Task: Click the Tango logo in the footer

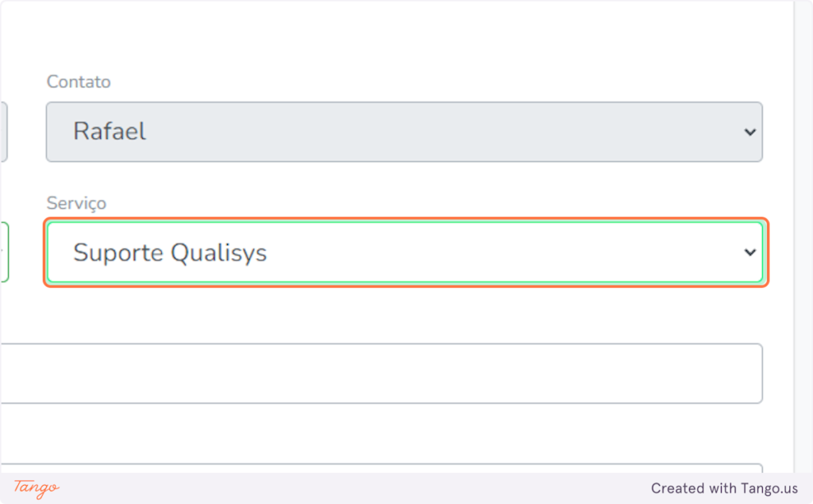Action: pos(37,488)
